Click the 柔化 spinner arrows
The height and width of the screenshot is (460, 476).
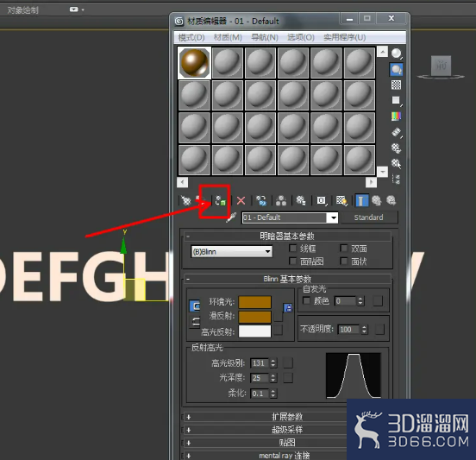coord(273,394)
